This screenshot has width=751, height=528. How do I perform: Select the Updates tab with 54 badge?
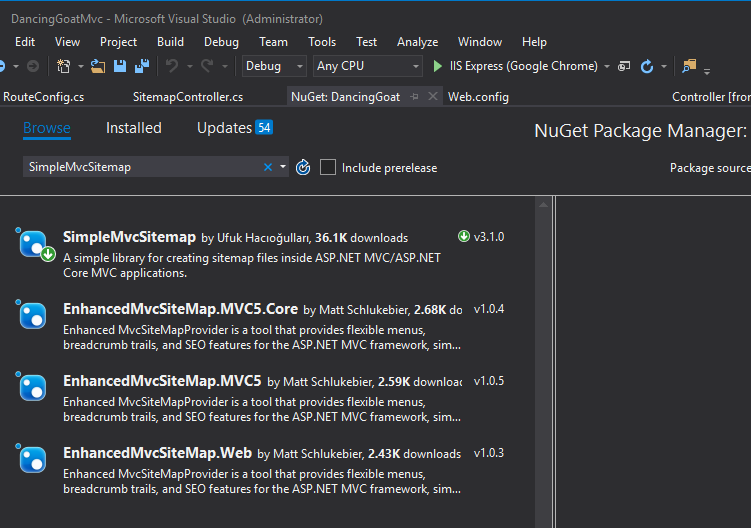(x=235, y=128)
